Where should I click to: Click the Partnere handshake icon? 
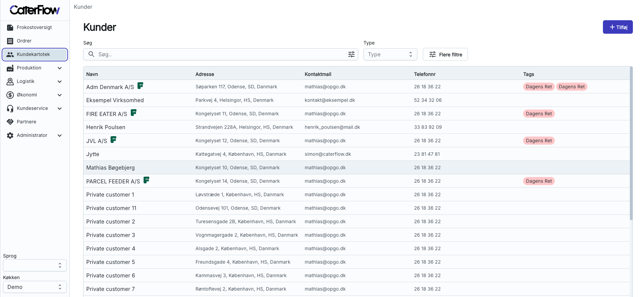[10, 122]
